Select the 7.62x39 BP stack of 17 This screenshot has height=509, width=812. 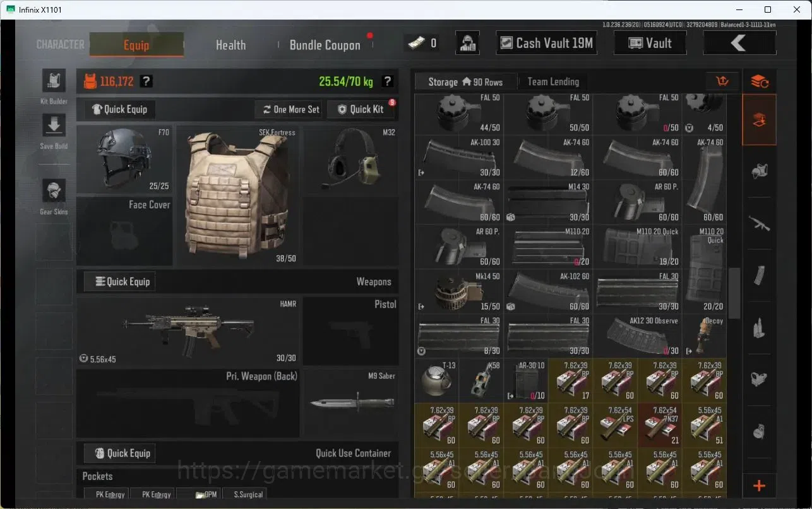click(570, 380)
